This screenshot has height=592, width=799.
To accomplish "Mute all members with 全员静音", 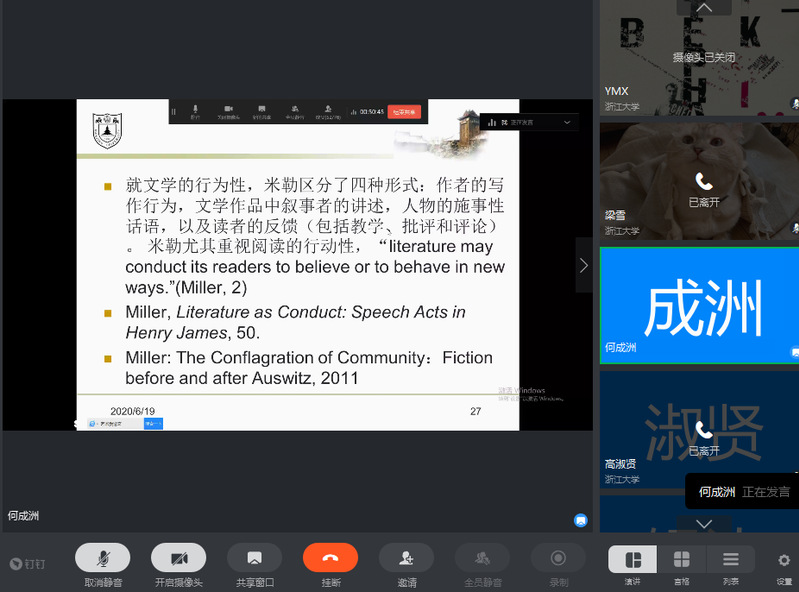I will pos(482,558).
